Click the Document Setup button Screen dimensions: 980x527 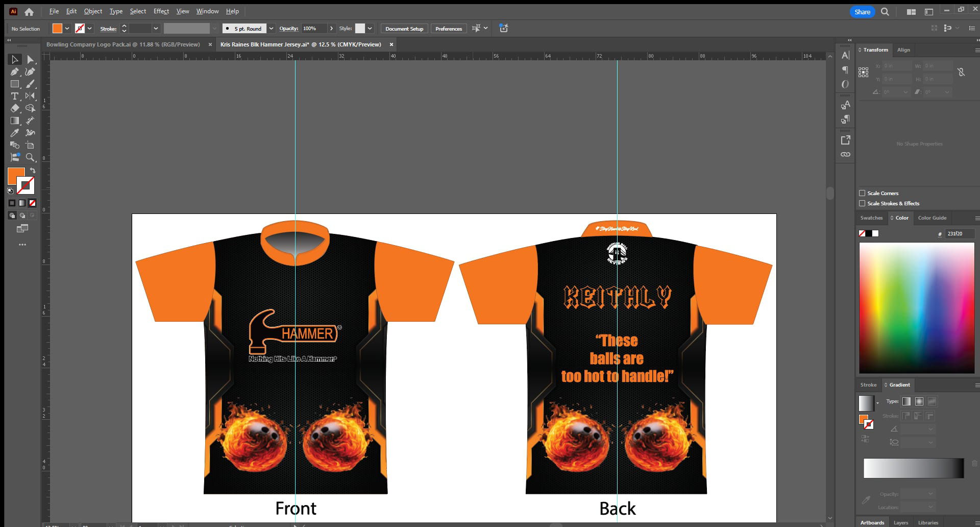tap(404, 29)
